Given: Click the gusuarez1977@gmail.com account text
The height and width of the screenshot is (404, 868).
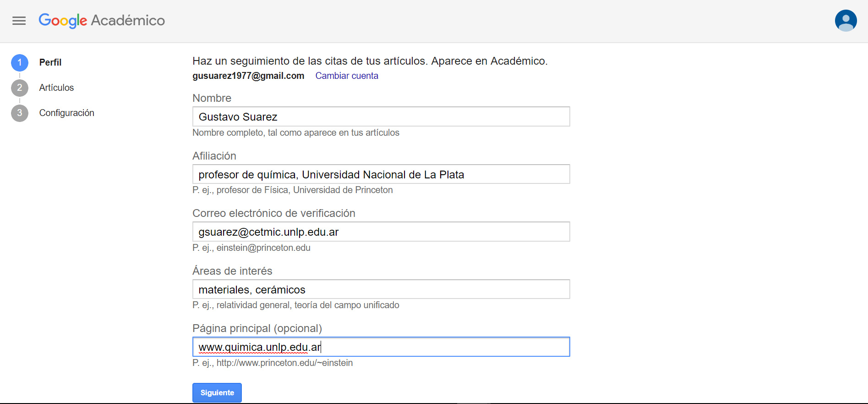Looking at the screenshot, I should pyautogui.click(x=248, y=76).
